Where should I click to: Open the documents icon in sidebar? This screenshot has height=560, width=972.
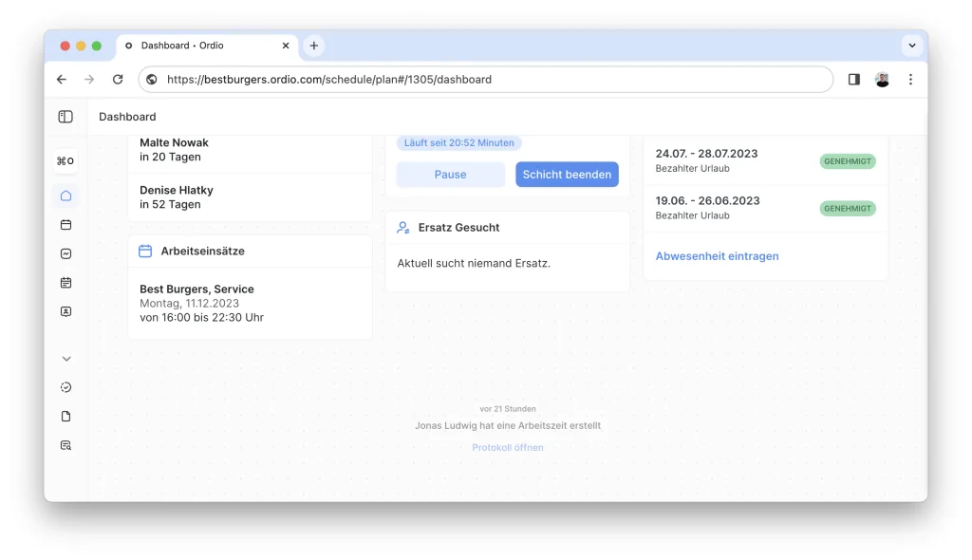65,417
